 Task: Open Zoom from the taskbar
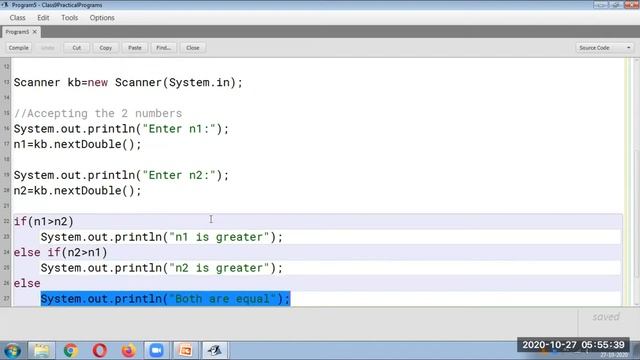tap(156, 351)
